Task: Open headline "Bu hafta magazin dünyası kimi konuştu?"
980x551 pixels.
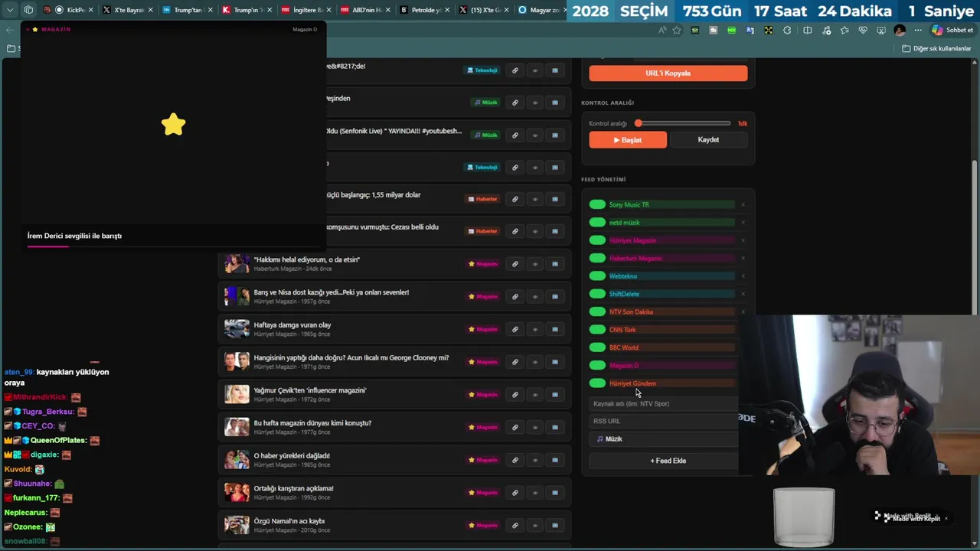Action: pos(312,423)
